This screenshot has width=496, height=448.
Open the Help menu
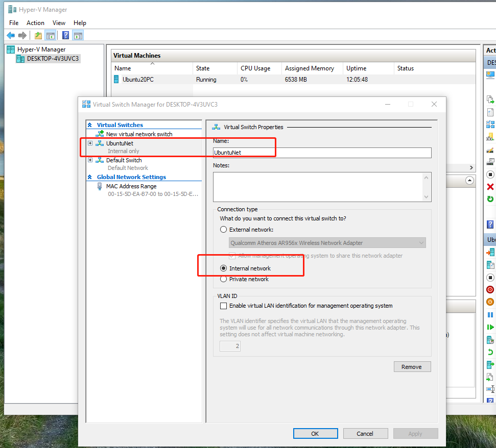[x=80, y=23]
